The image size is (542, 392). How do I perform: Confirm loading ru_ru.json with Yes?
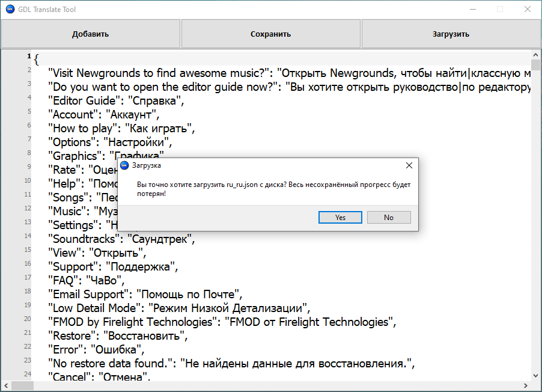340,218
